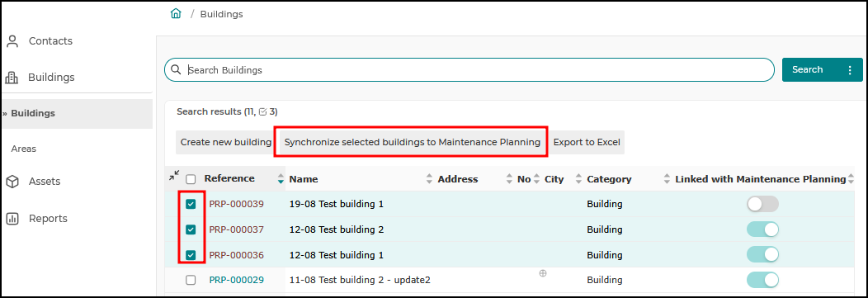Open the PRP-000036 reference link
This screenshot has width=868, height=298.
click(x=236, y=255)
